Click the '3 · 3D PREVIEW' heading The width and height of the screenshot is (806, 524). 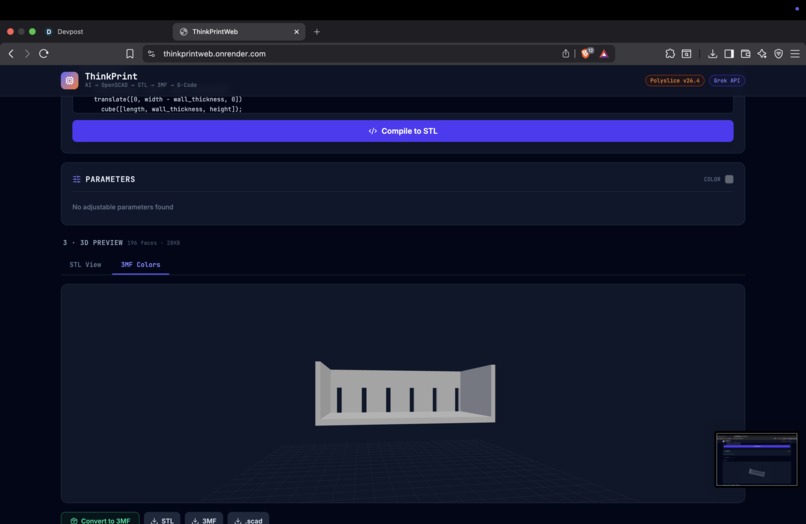point(93,243)
